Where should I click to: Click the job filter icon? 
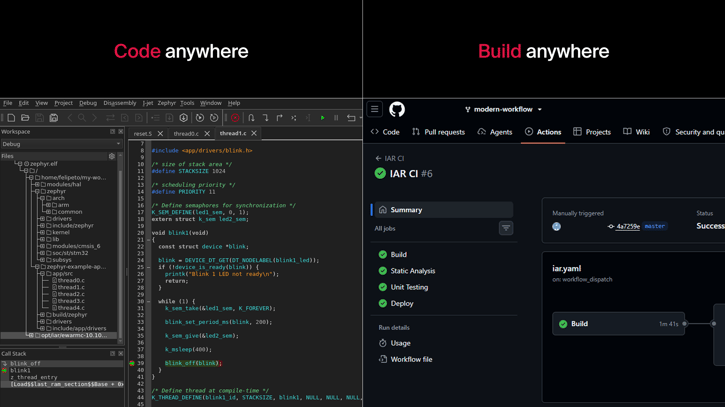[506, 228]
